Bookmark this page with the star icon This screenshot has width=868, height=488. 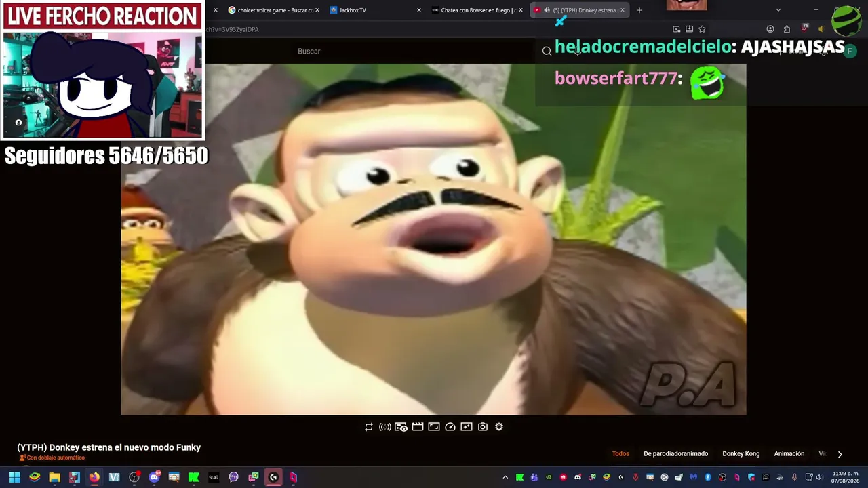coord(702,29)
